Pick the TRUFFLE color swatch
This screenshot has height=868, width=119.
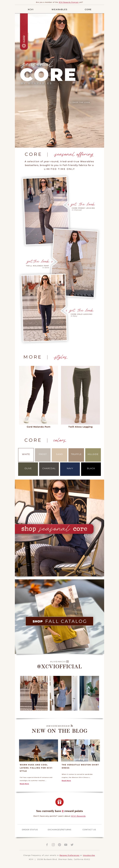tap(76, 455)
